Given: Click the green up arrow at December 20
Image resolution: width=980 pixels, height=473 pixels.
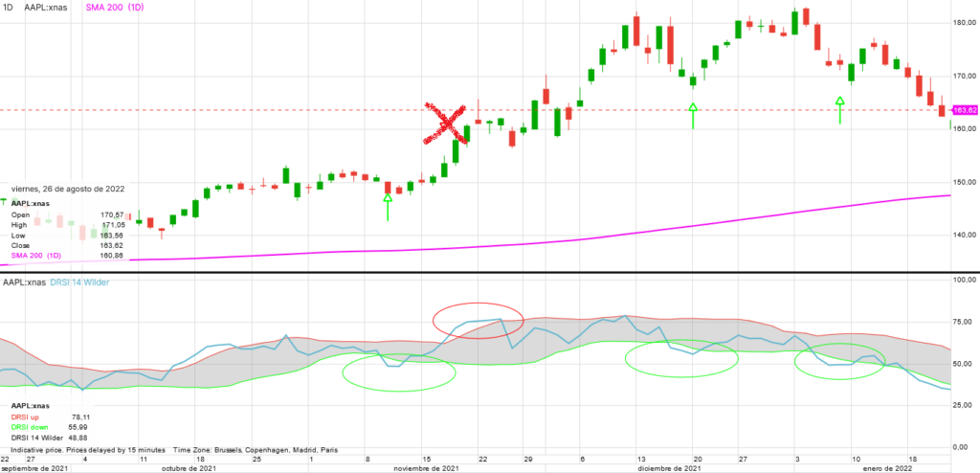Looking at the screenshot, I should coord(693,117).
